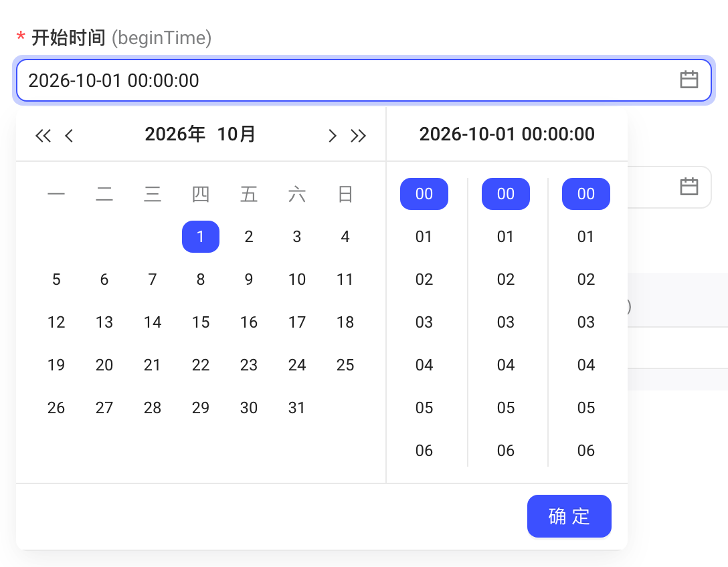Set minute to 05 in minute column

(x=506, y=407)
